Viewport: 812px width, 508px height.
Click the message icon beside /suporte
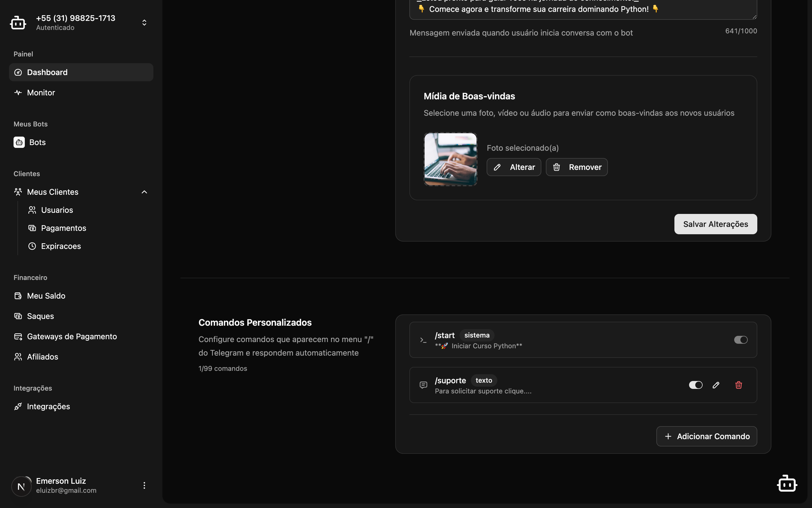pyautogui.click(x=423, y=385)
